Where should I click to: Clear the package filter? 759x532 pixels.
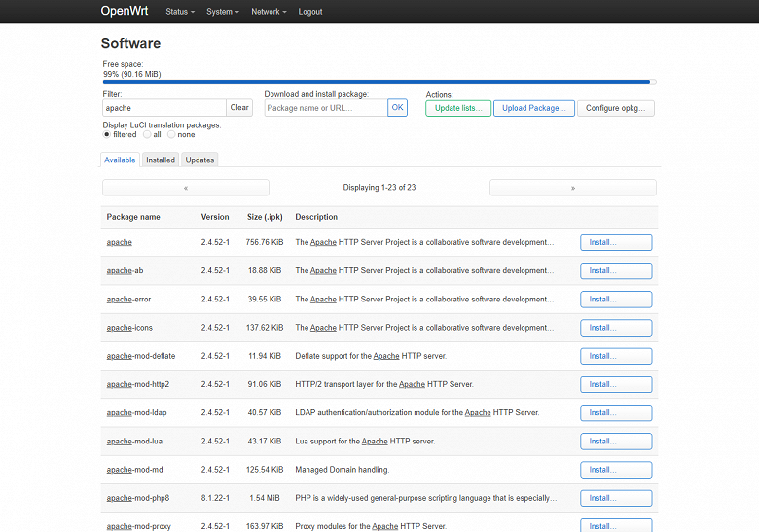click(239, 107)
